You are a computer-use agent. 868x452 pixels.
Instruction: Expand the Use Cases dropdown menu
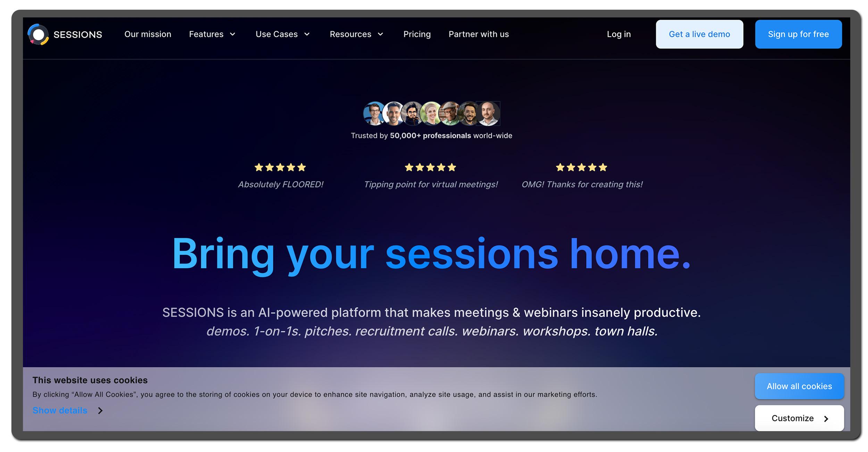click(282, 34)
